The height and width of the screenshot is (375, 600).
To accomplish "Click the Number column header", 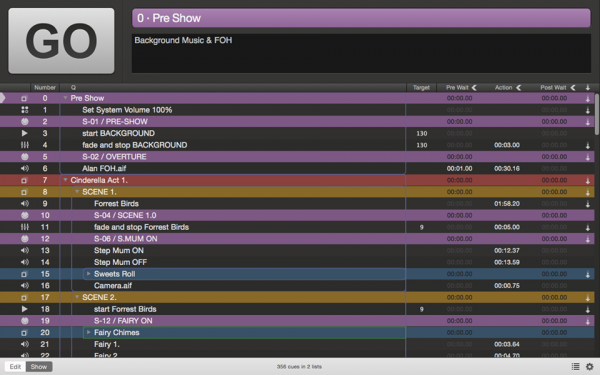I will [x=45, y=88].
